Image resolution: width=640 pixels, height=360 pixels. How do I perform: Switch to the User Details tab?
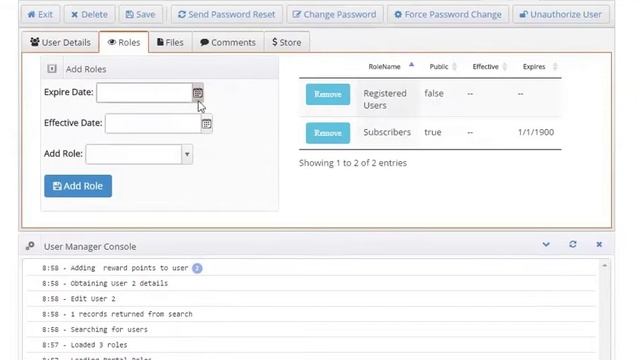pos(60,42)
